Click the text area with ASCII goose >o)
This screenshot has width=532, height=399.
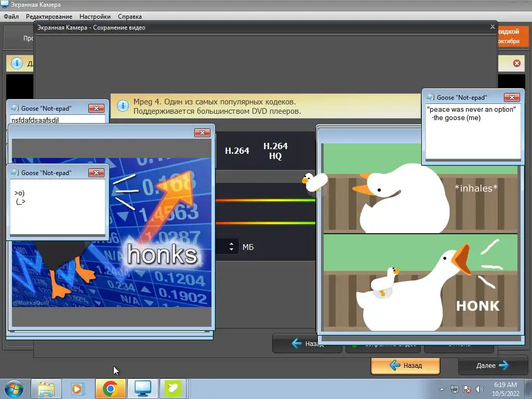58,207
